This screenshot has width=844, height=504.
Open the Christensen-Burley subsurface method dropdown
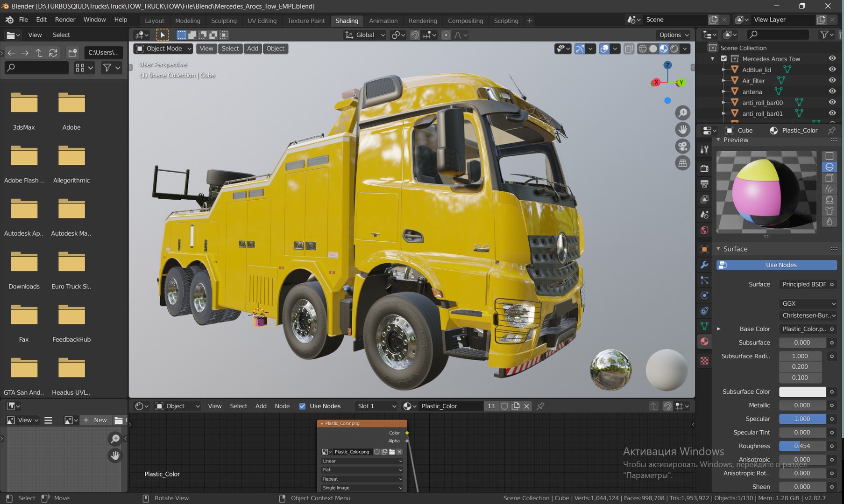pos(808,315)
